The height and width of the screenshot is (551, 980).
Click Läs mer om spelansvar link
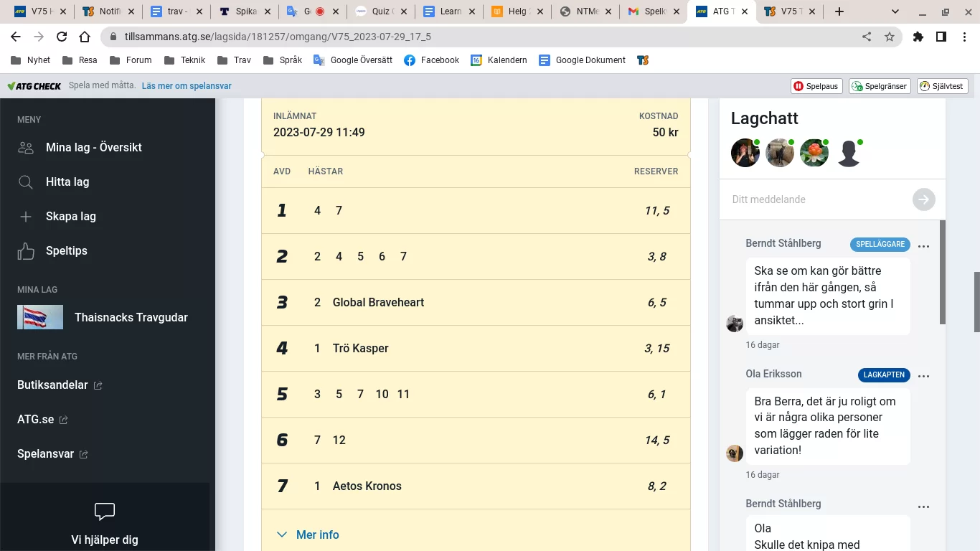187,86
